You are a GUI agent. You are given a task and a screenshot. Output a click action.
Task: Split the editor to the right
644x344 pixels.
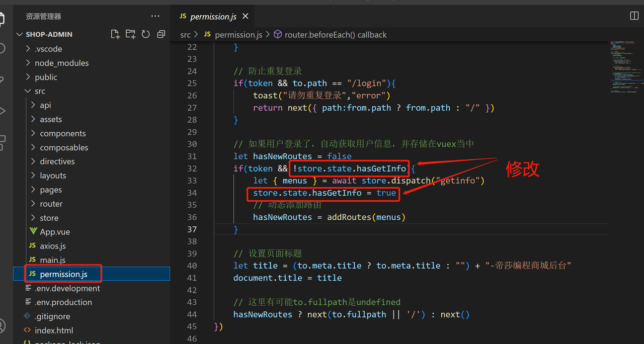click(634, 16)
